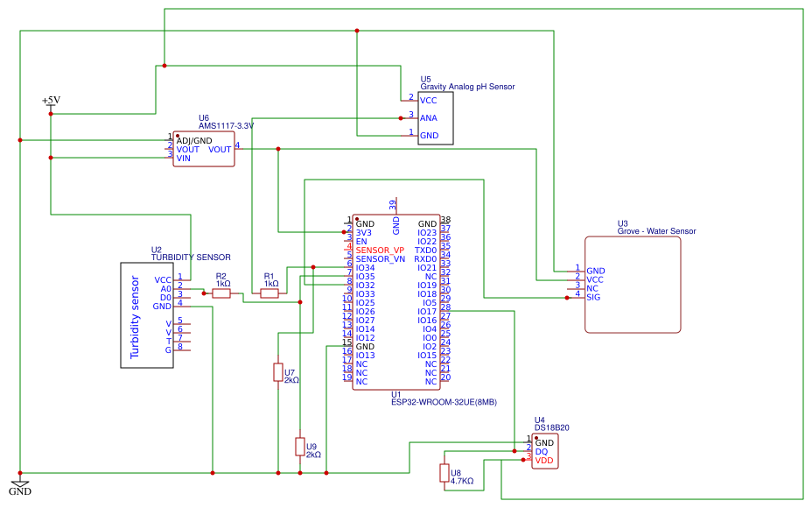This screenshot has width=812, height=508.
Task: Click the red VDD pin label
Action: (x=544, y=461)
